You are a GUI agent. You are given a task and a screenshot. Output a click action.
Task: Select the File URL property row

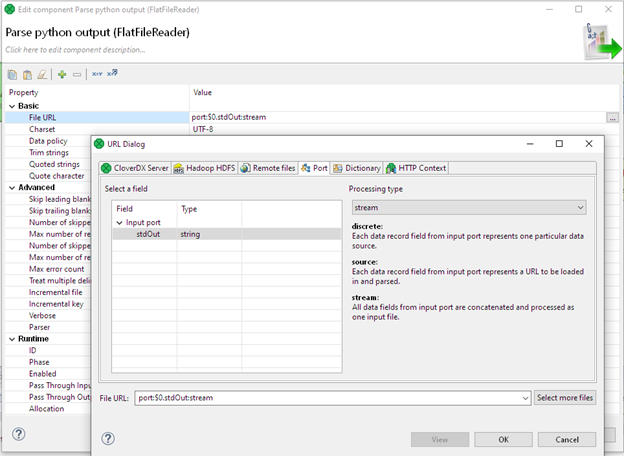point(97,118)
